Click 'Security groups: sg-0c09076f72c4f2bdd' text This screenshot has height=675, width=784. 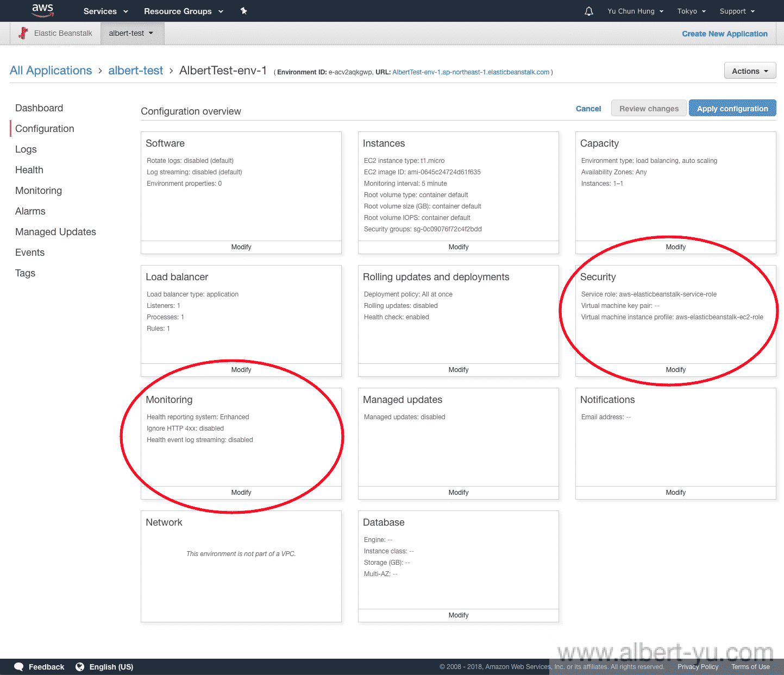tap(423, 229)
